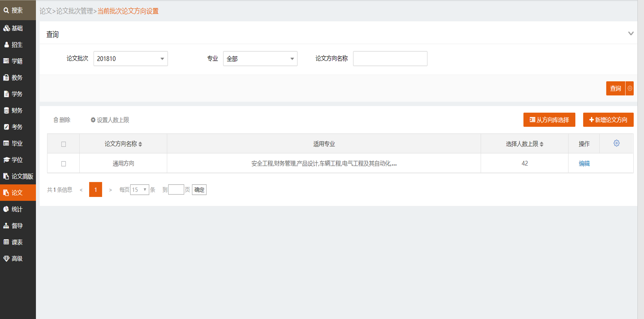Click the 适用专业 column header
Image resolution: width=644 pixels, height=319 pixels.
point(324,144)
